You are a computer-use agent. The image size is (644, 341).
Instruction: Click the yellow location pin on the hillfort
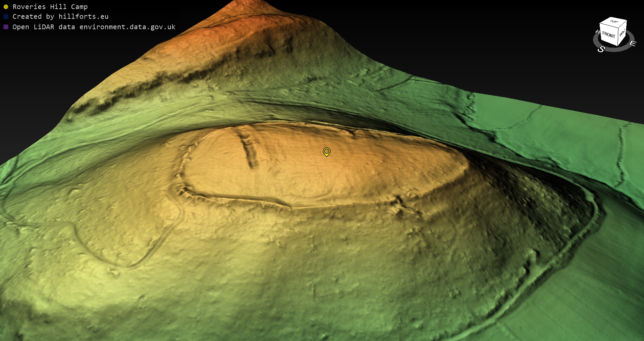(x=326, y=152)
